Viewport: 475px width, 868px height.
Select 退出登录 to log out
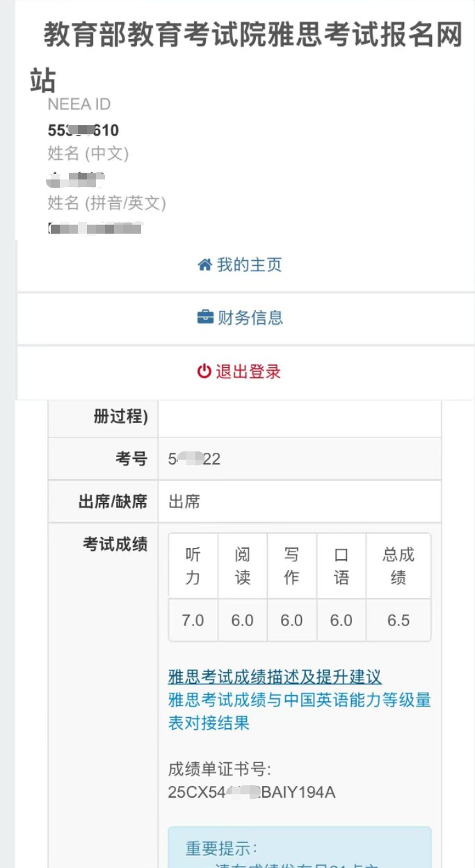[x=241, y=372]
